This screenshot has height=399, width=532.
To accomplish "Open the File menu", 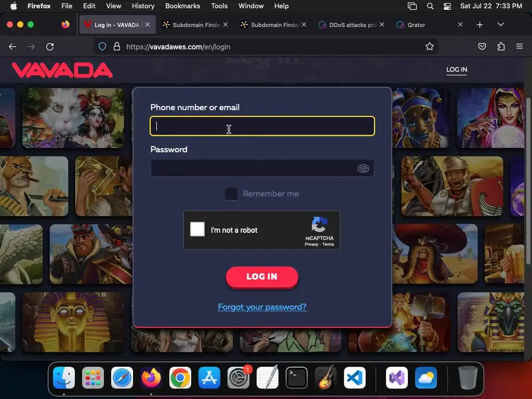I will pos(67,6).
